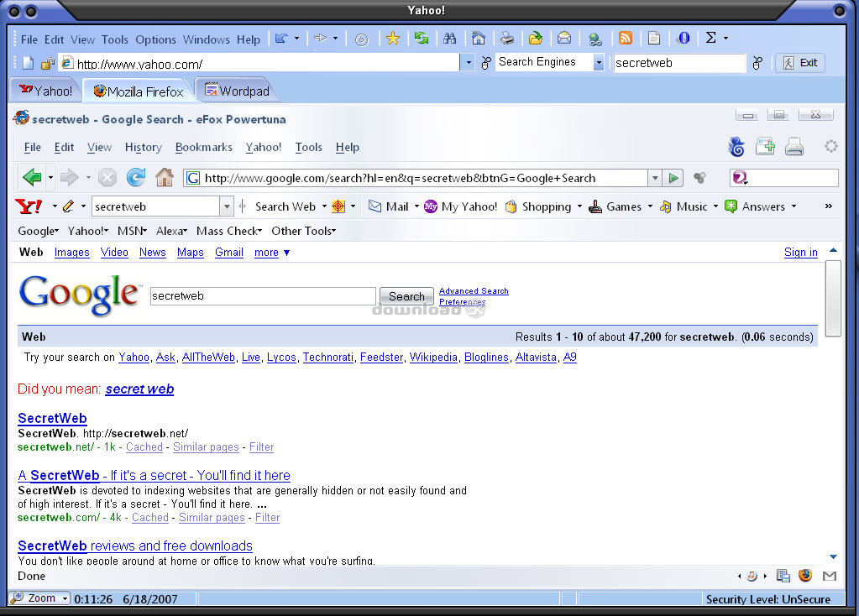
Task: Click the mail envelope icon in the outer toolbar
Action: [564, 39]
